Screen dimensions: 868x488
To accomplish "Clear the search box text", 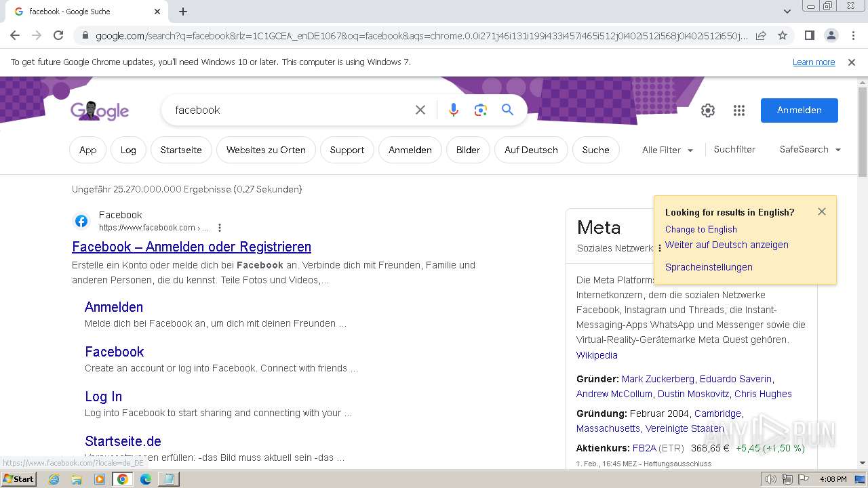I will [420, 110].
